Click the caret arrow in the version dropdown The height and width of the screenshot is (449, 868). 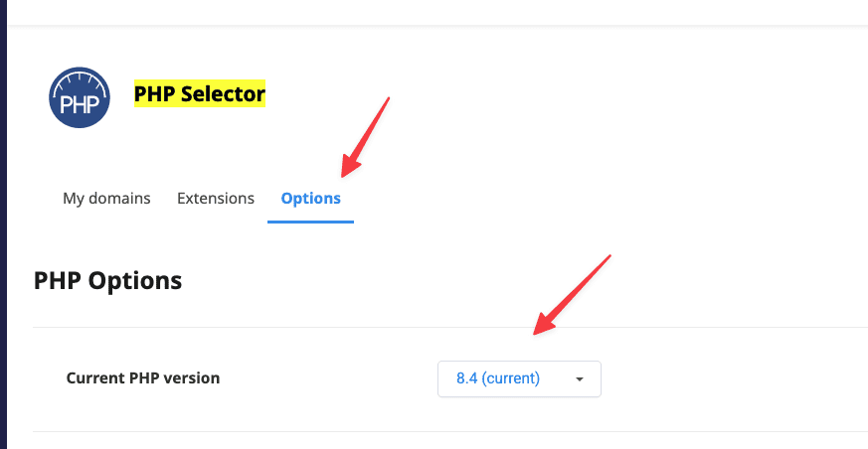pyautogui.click(x=580, y=378)
